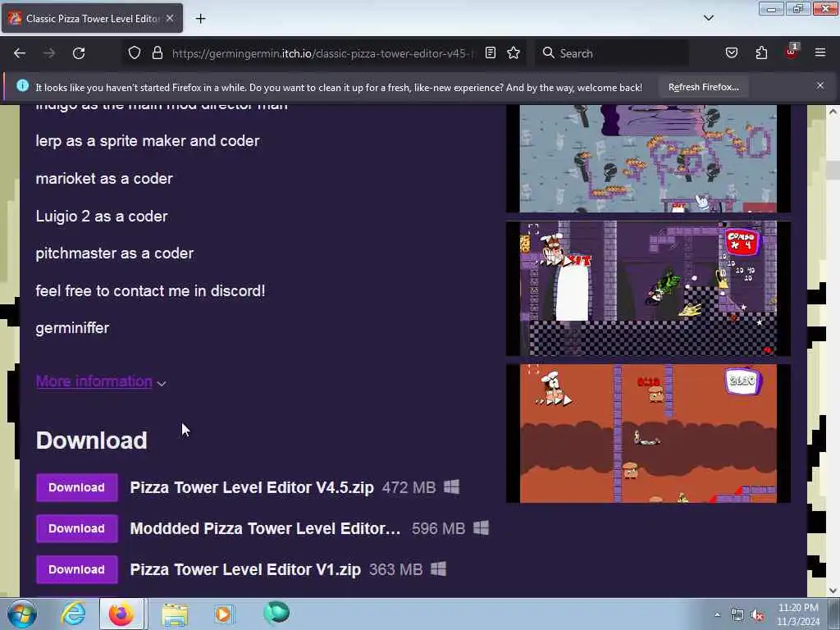
Task: Click the page scrollbar up arrow
Action: (x=833, y=112)
